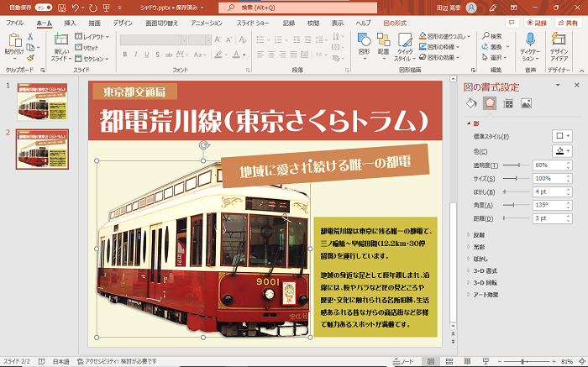The image size is (588, 367).
Task: Click the Record (記録) button
Action: click(x=537, y=23)
